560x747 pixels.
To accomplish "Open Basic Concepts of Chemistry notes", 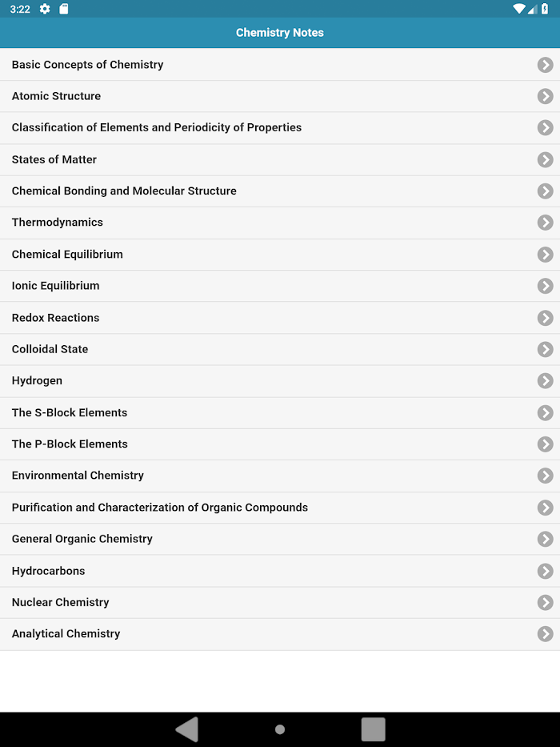I will 280,64.
